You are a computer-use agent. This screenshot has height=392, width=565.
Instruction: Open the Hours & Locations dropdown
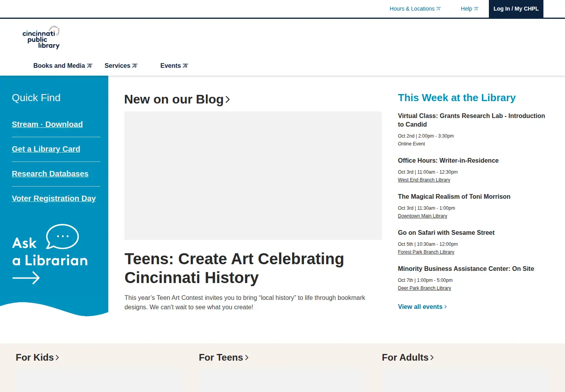tap(415, 9)
